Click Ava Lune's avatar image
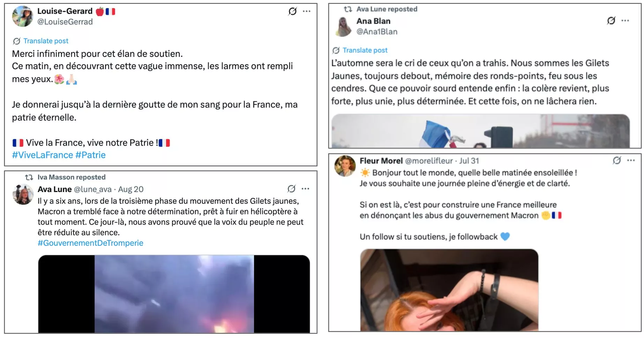644x338 pixels. click(23, 194)
